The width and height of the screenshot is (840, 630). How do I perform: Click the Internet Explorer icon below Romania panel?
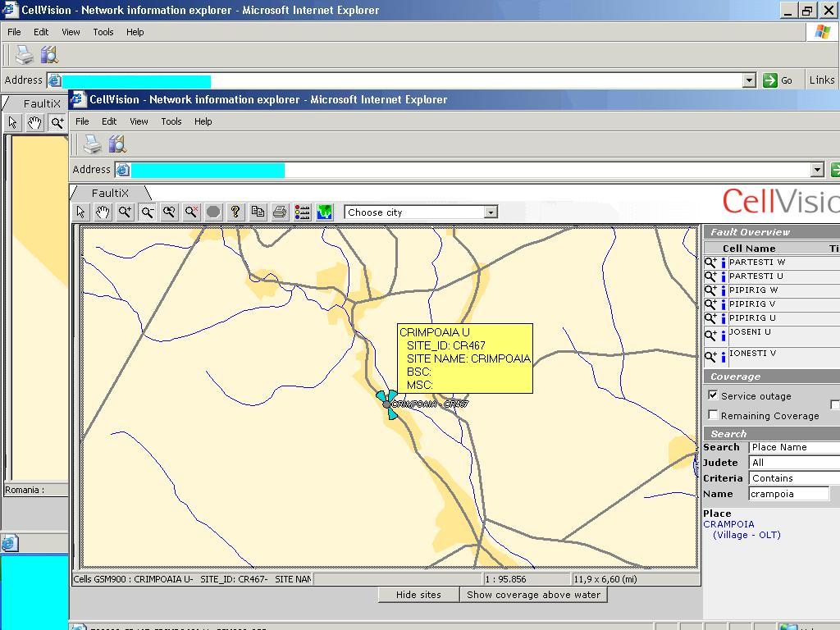[x=8, y=544]
